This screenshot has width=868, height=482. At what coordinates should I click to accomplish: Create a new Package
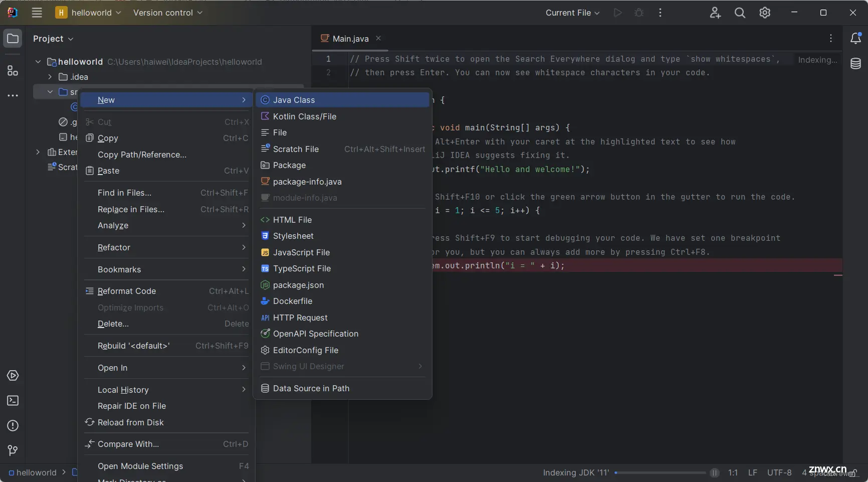pos(343,165)
